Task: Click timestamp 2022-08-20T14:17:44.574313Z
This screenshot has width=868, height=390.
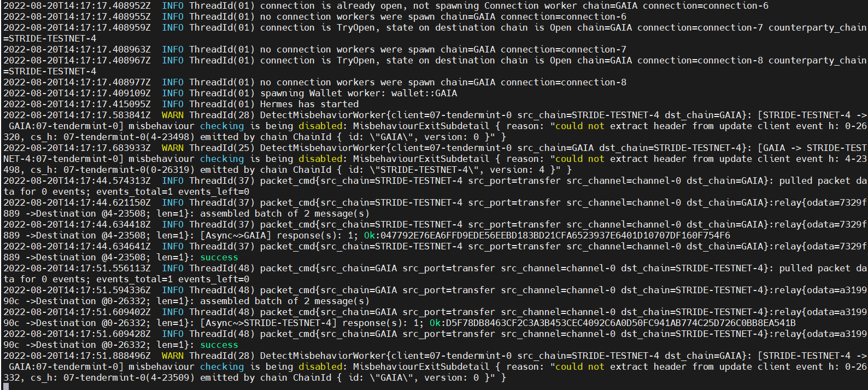Action: pyautogui.click(x=77, y=181)
